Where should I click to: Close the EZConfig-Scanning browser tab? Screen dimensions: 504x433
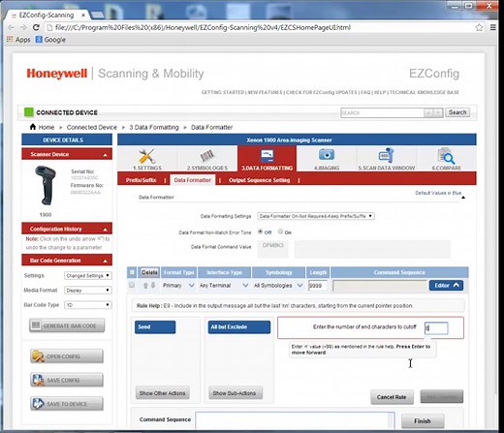[x=83, y=15]
